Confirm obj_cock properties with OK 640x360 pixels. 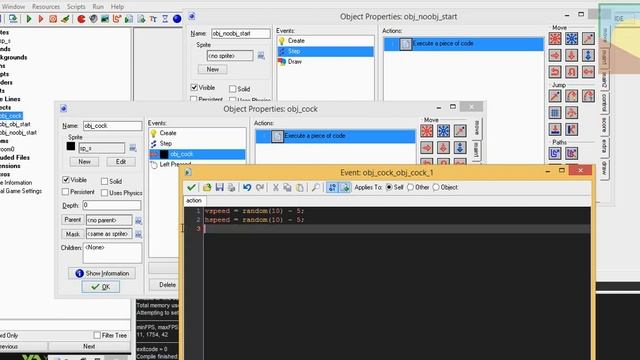pos(100,287)
